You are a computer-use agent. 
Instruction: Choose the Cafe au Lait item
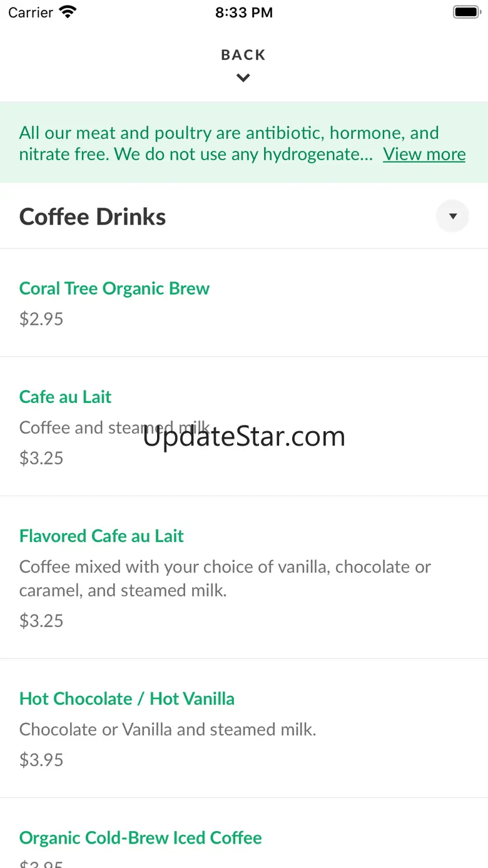tap(66, 397)
